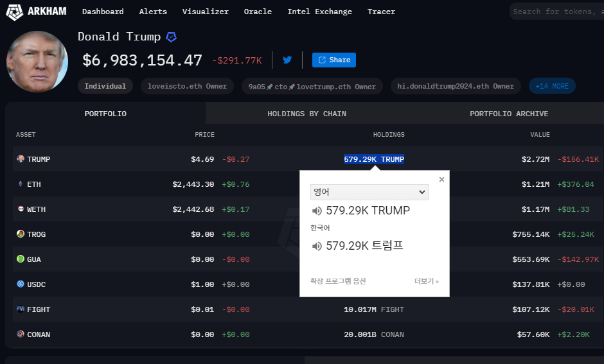
Task: Click the highlighted 579.29K TRUMP holdings
Action: 374,159
